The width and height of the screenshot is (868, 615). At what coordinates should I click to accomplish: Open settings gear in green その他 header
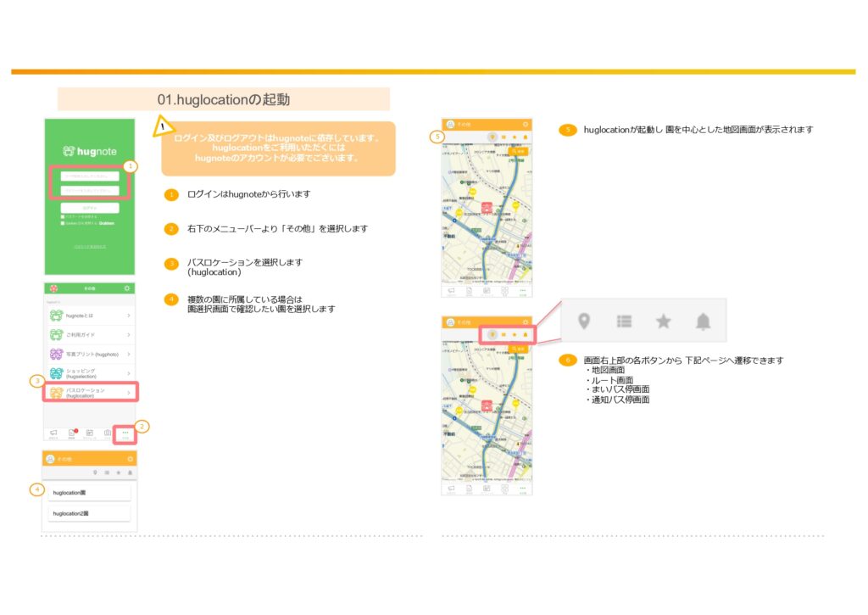click(x=127, y=288)
